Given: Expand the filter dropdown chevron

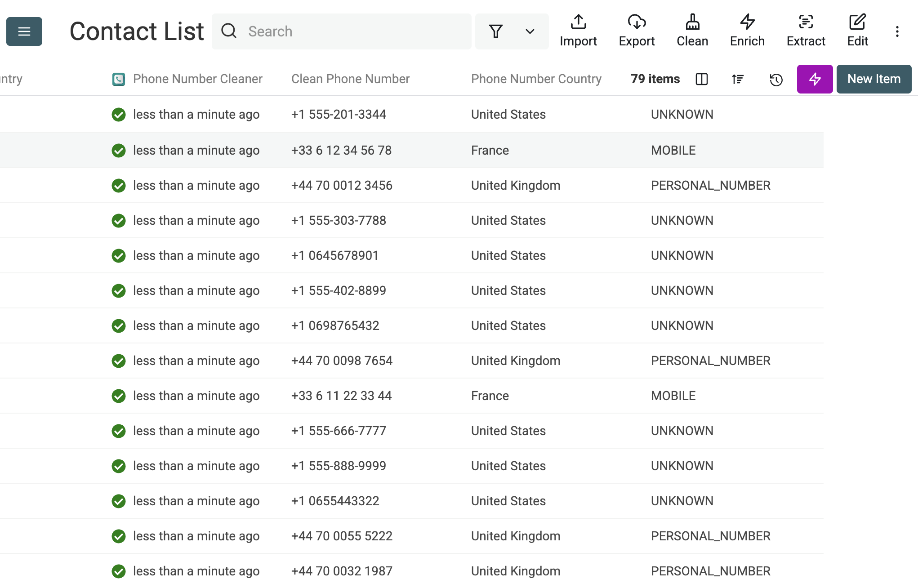Looking at the screenshot, I should pos(530,31).
